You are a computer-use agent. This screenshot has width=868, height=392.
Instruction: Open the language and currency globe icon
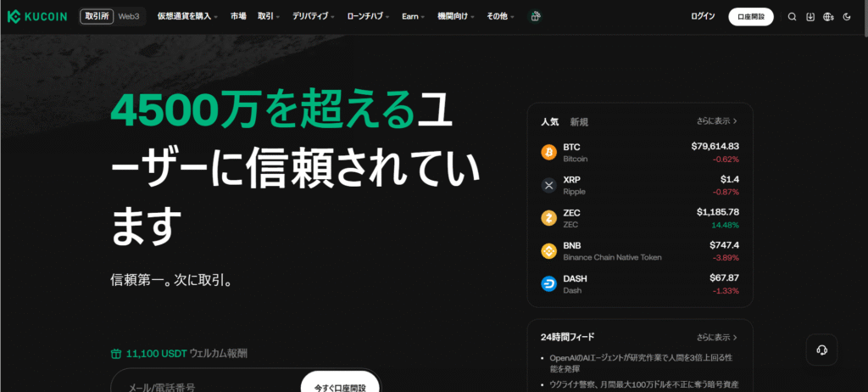828,17
